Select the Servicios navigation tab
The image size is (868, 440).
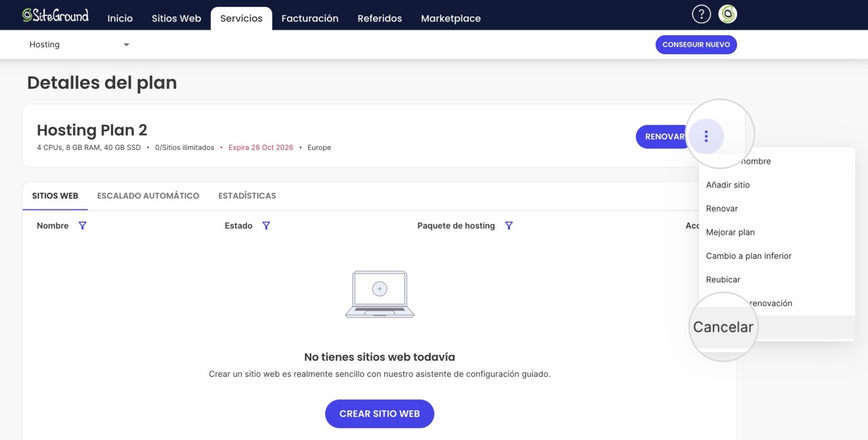point(242,18)
